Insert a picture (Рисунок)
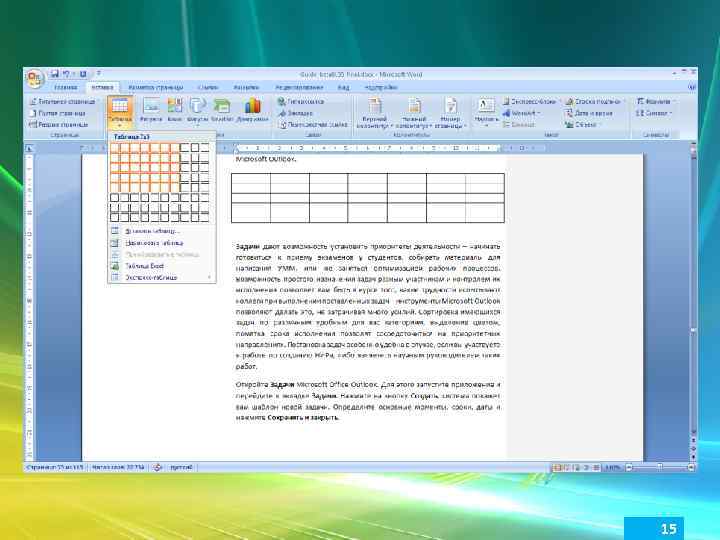 point(151,110)
